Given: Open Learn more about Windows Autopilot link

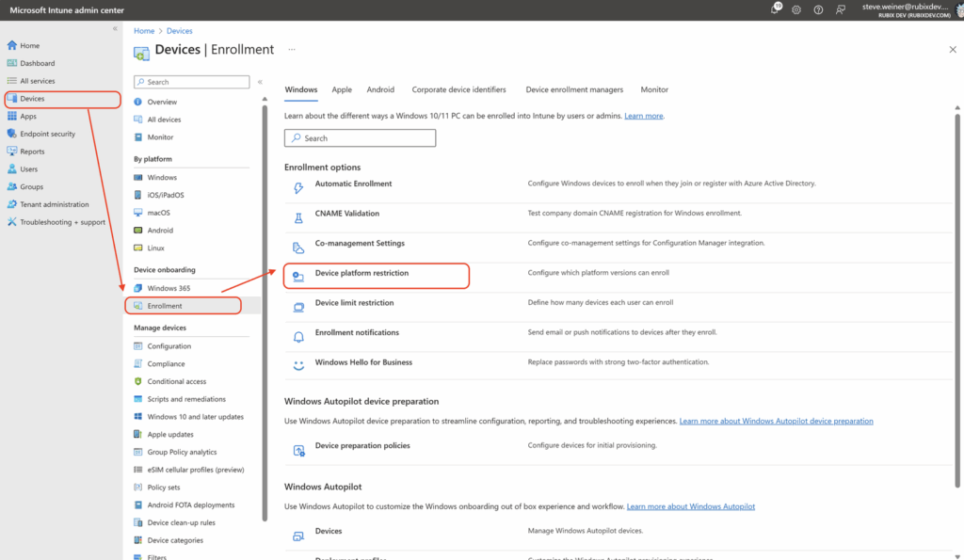Looking at the screenshot, I should tap(690, 506).
